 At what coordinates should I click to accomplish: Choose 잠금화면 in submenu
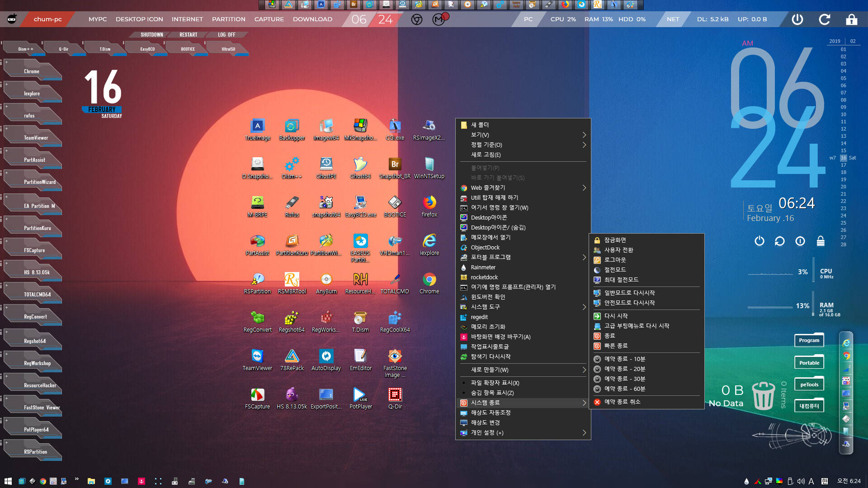pos(646,240)
